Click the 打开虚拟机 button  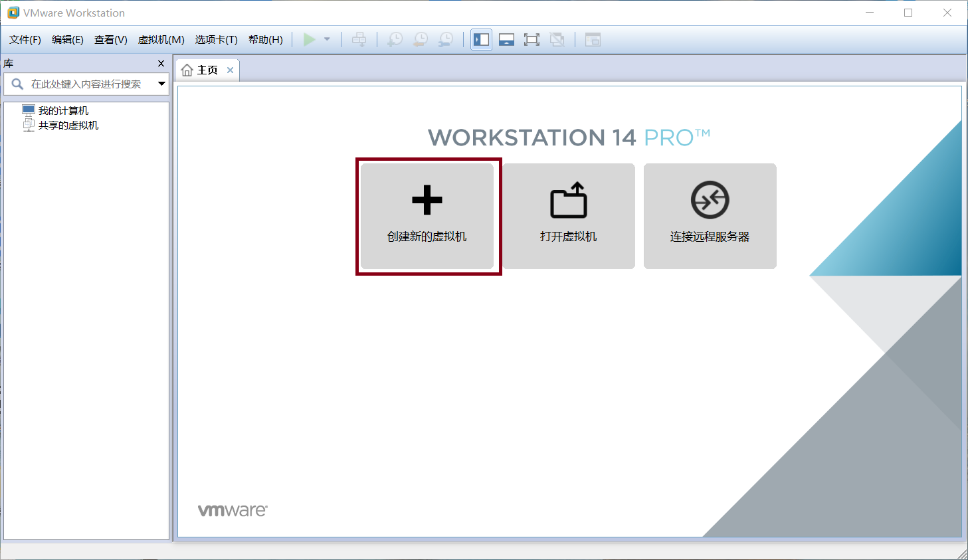click(x=569, y=216)
